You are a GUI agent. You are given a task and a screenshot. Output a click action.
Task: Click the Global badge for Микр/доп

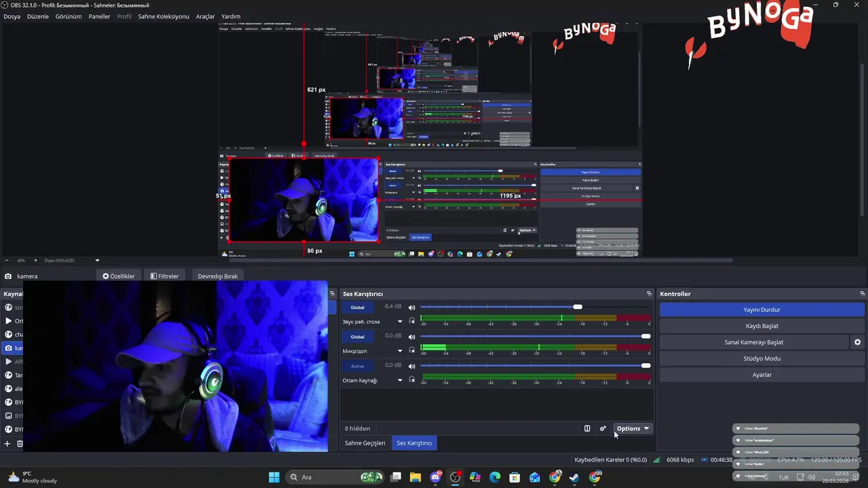coord(357,337)
